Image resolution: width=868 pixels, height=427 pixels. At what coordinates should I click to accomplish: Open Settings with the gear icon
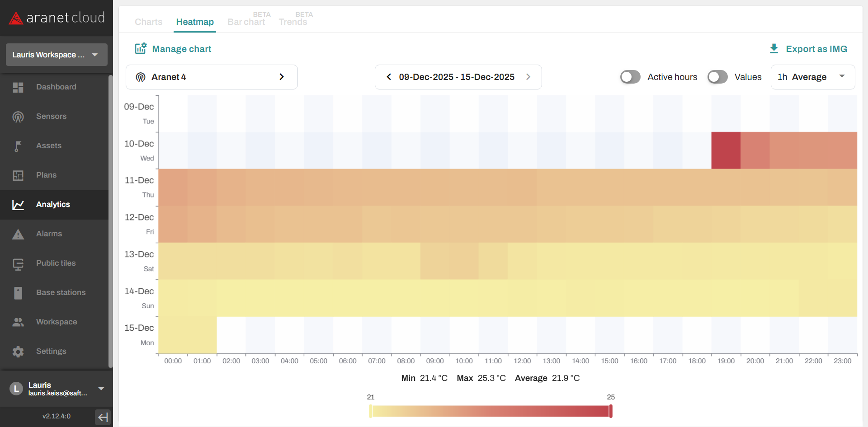18,352
